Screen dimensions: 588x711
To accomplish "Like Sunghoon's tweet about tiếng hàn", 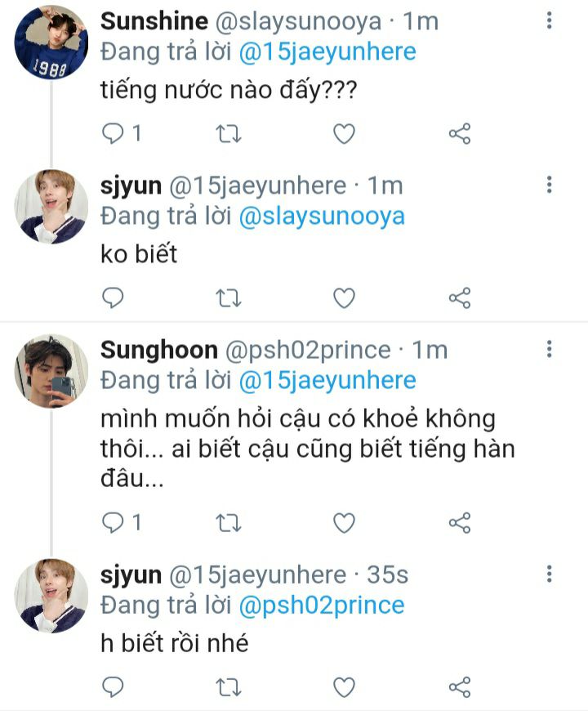I will [345, 522].
